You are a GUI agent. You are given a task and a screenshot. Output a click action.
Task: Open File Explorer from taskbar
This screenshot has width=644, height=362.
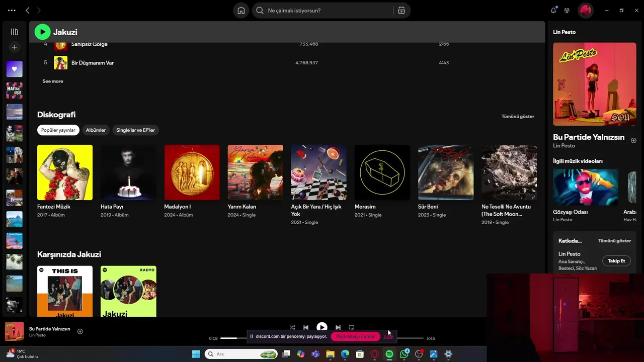point(330,354)
